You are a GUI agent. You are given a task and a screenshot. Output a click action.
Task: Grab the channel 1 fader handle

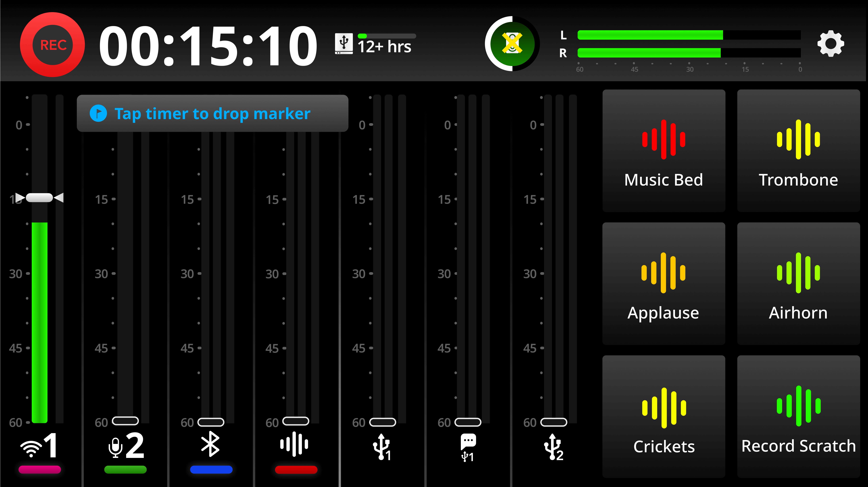click(39, 198)
